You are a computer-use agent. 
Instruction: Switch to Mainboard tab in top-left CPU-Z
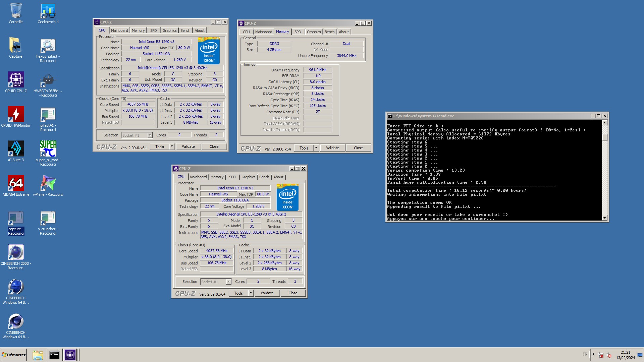pyautogui.click(x=119, y=31)
